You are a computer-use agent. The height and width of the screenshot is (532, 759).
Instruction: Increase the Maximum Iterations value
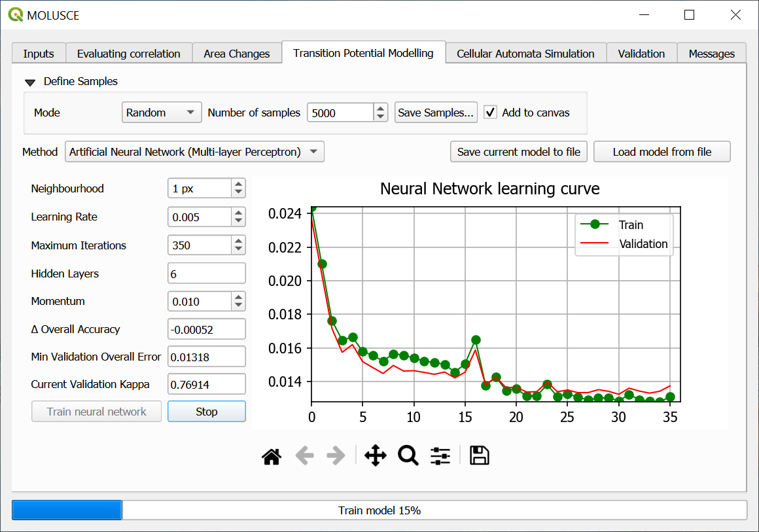pos(238,241)
